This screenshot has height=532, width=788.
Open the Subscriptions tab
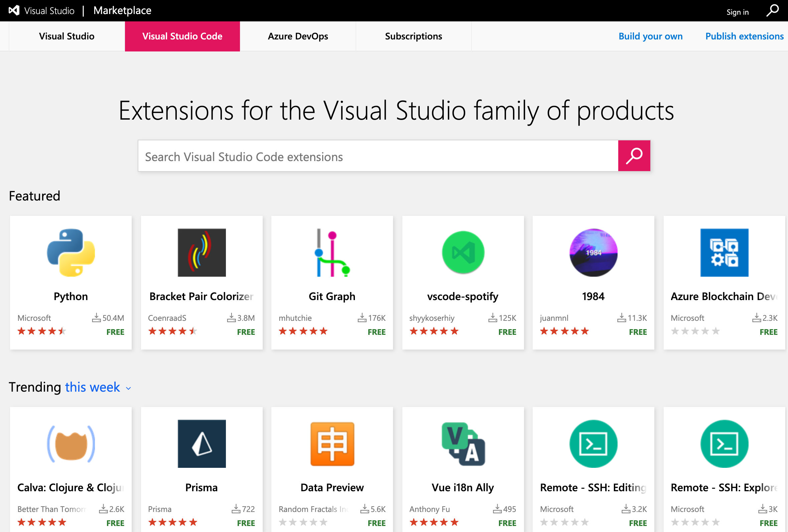(414, 36)
